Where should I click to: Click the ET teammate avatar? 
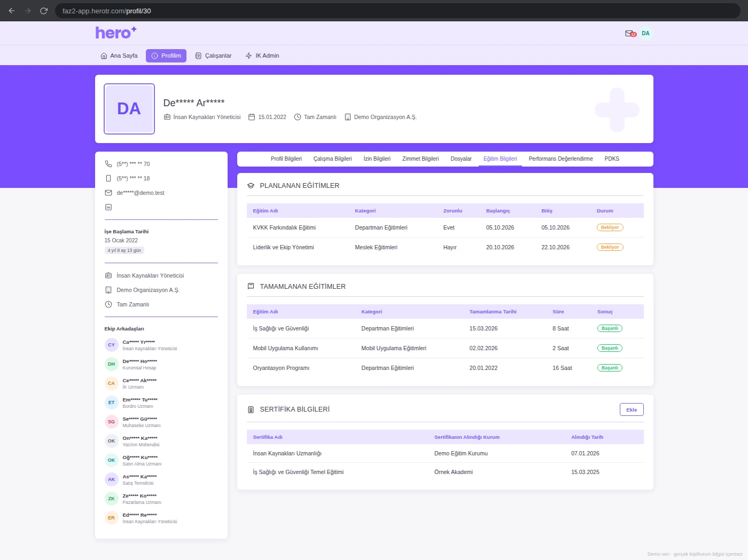(111, 403)
